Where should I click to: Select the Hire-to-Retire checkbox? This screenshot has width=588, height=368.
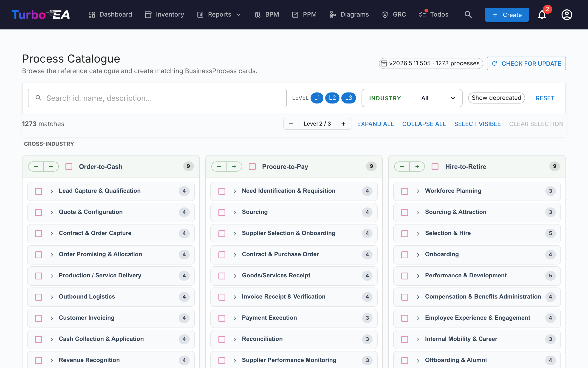[435, 167]
